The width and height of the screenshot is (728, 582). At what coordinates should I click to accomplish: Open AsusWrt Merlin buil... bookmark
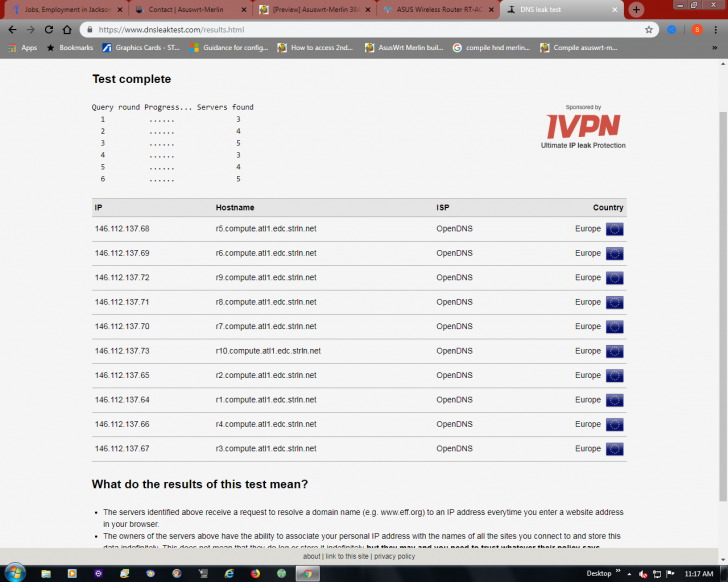[x=404, y=48]
